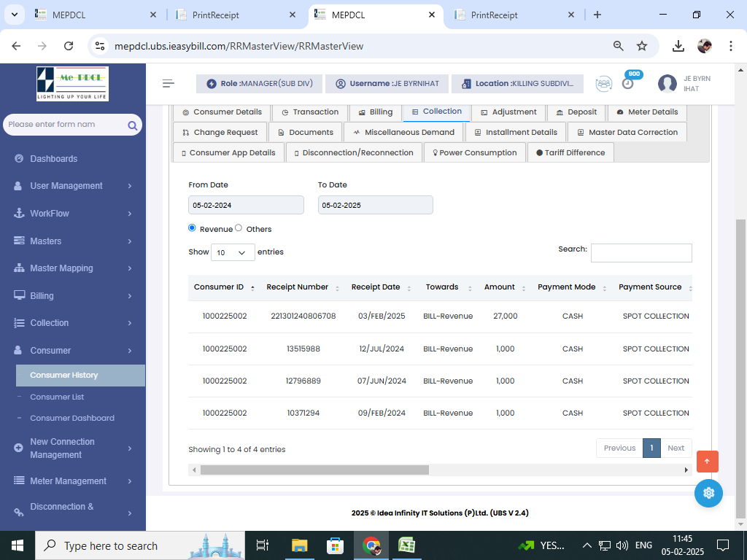Open the Meter Details tab
Screen dimensions: 747x560
[x=647, y=112]
